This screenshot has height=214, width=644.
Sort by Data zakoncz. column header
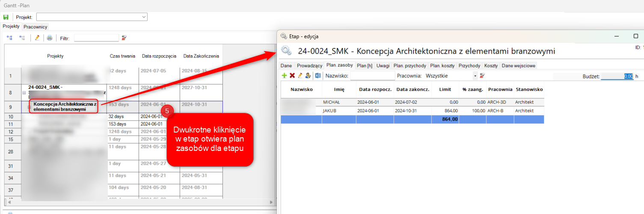coord(413,90)
